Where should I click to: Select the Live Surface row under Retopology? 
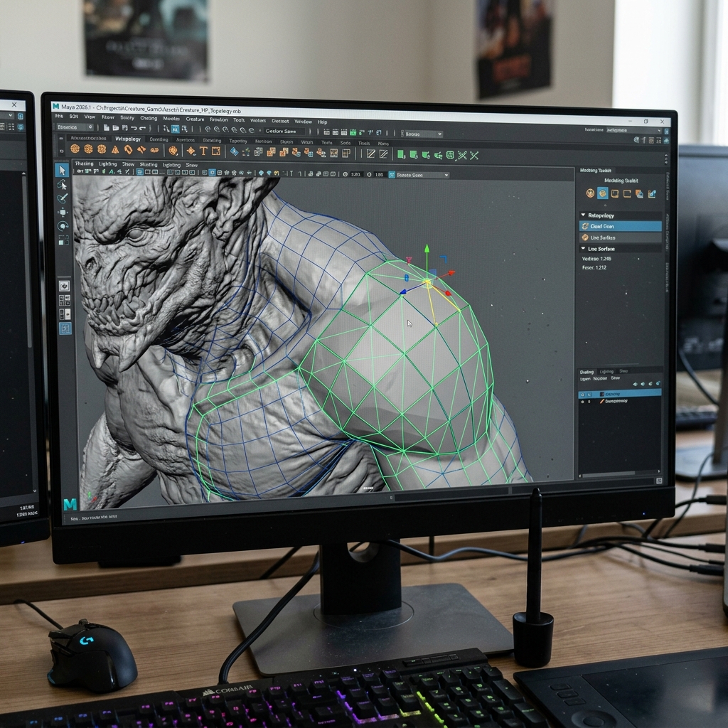click(620, 237)
